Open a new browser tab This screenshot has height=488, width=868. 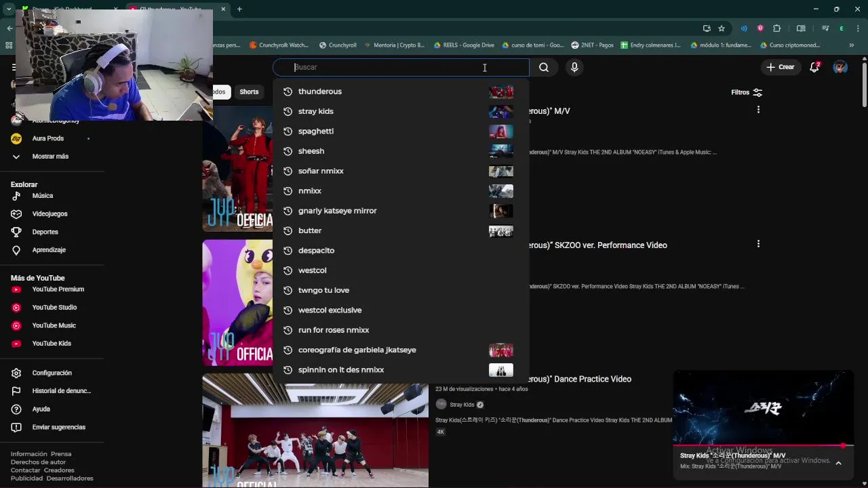click(239, 9)
